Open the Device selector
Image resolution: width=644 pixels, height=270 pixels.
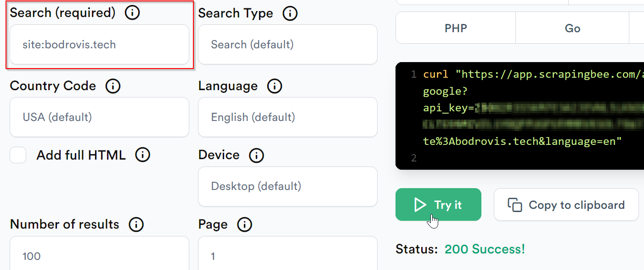point(288,186)
